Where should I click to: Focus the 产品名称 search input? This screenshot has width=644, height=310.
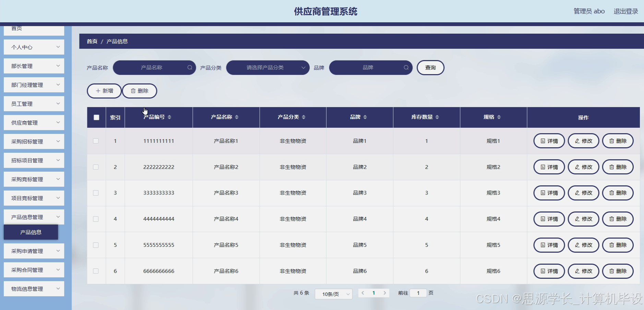pos(154,68)
